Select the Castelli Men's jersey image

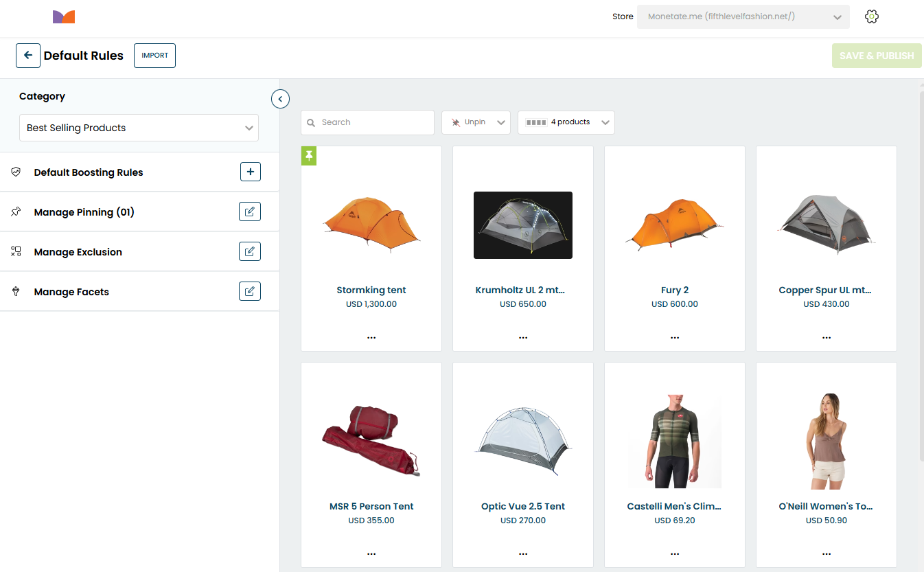tap(675, 442)
